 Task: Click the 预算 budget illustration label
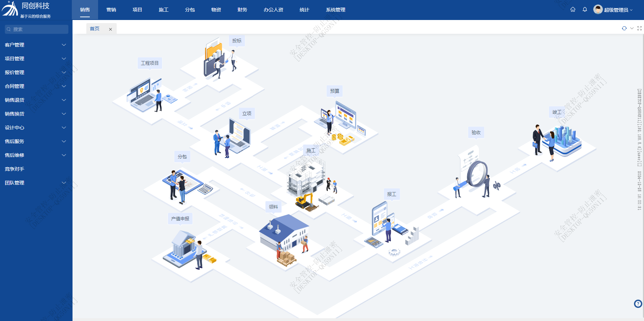pyautogui.click(x=335, y=91)
